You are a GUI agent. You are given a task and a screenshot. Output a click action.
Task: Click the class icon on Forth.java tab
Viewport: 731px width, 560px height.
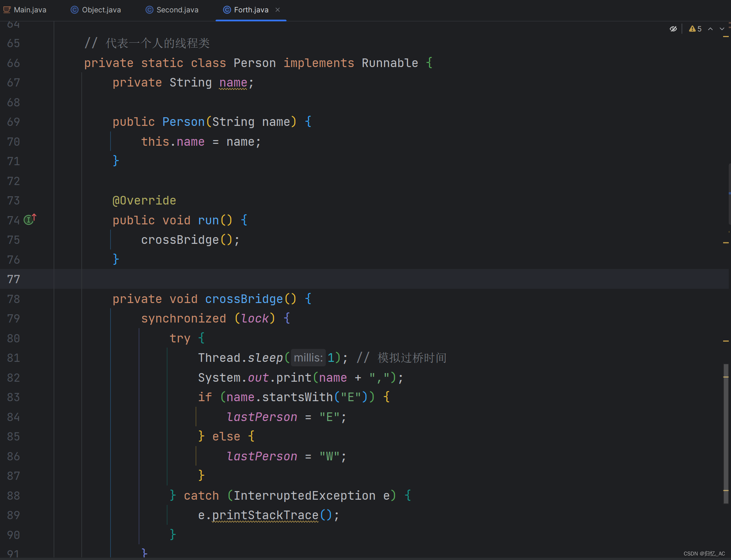tap(227, 10)
